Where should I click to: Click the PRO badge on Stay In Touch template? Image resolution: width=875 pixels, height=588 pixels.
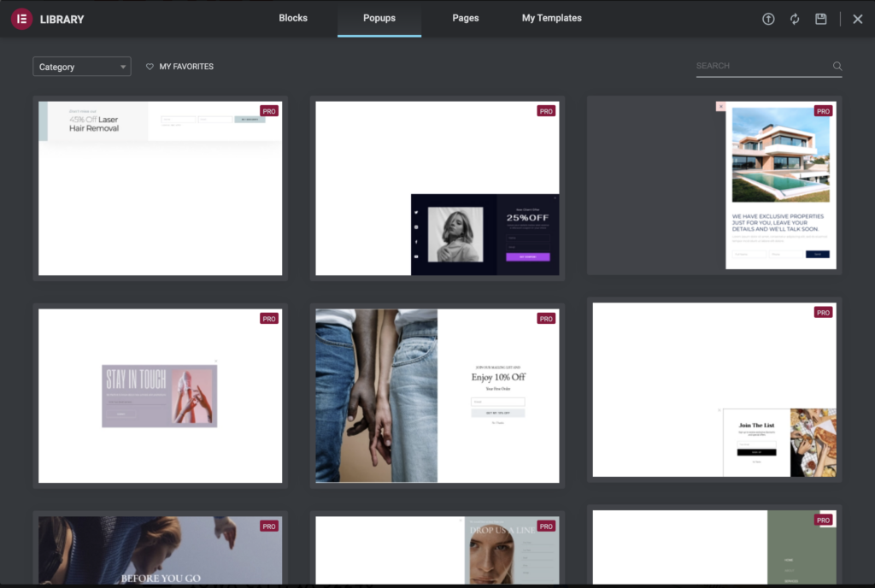tap(269, 319)
